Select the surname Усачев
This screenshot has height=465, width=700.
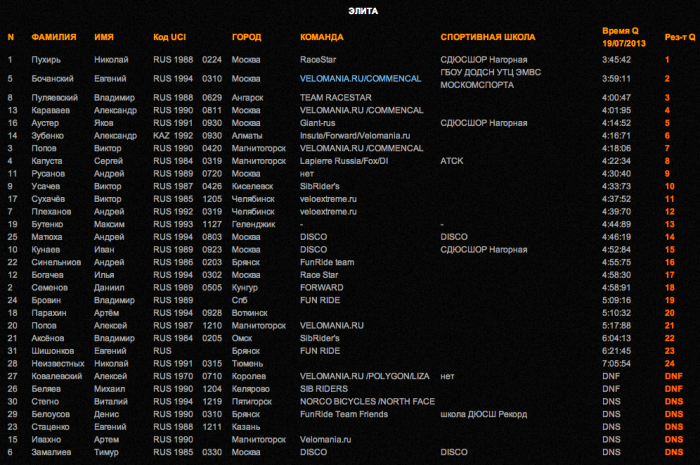tap(46, 186)
